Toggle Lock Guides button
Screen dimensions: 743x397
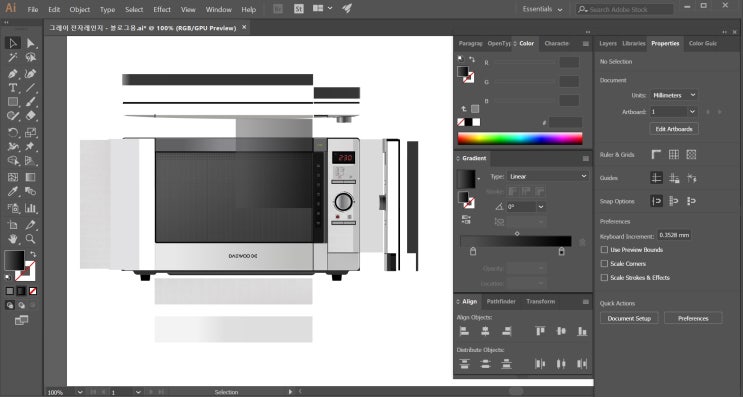point(674,178)
